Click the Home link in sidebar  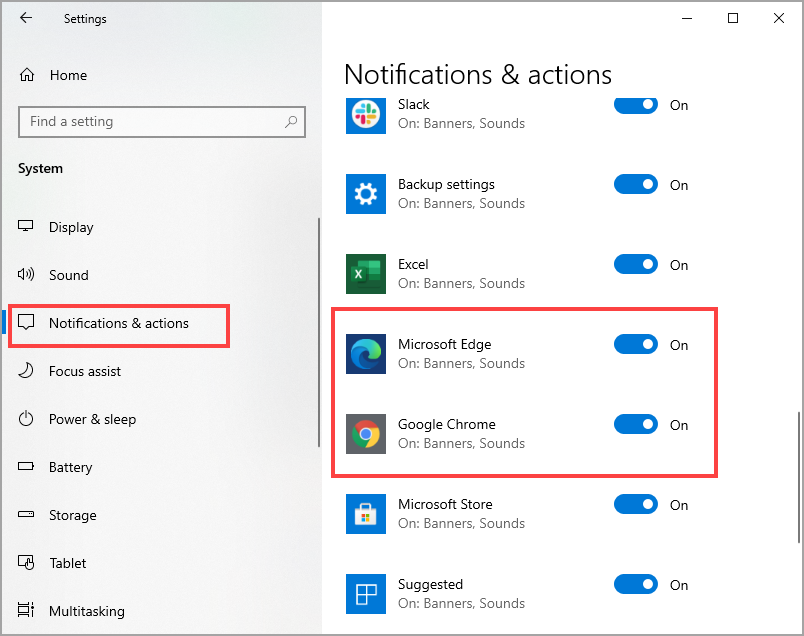pos(68,75)
